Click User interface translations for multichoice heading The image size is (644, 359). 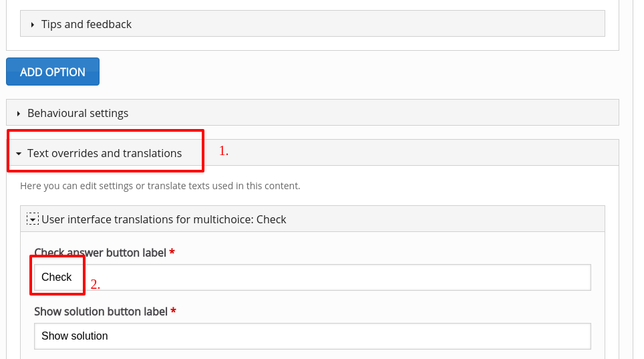(x=164, y=219)
